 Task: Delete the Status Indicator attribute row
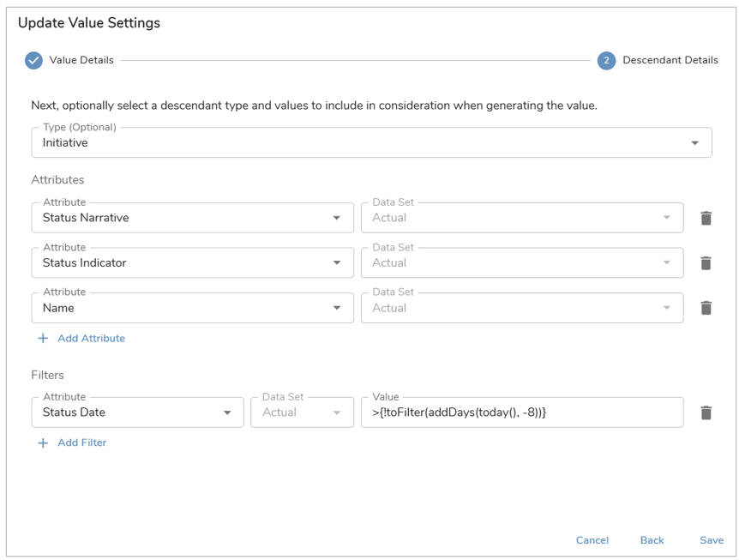tap(706, 263)
